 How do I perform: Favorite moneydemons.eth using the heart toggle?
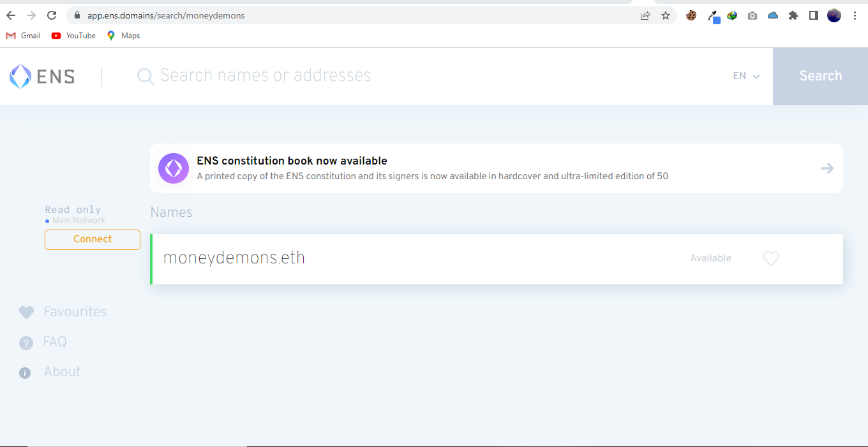[771, 259]
